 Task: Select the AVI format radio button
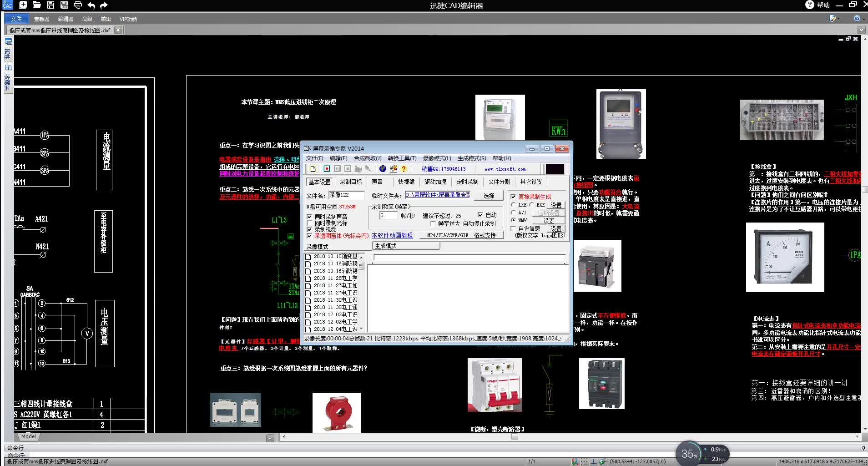coord(513,213)
